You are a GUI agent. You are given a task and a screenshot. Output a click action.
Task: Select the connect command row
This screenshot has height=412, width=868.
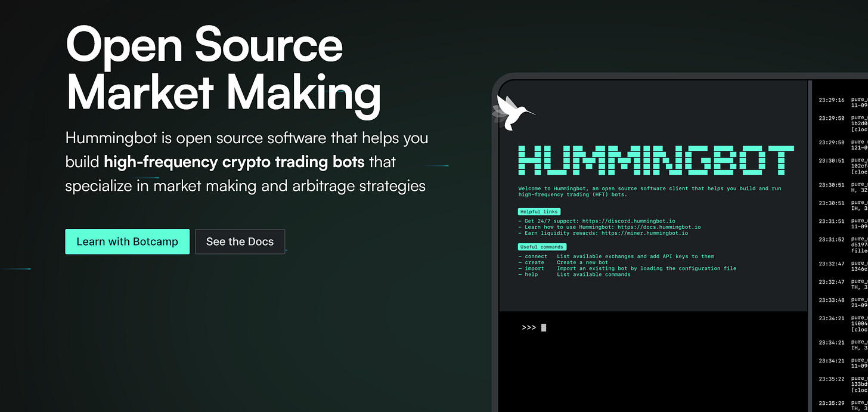[x=616, y=256]
